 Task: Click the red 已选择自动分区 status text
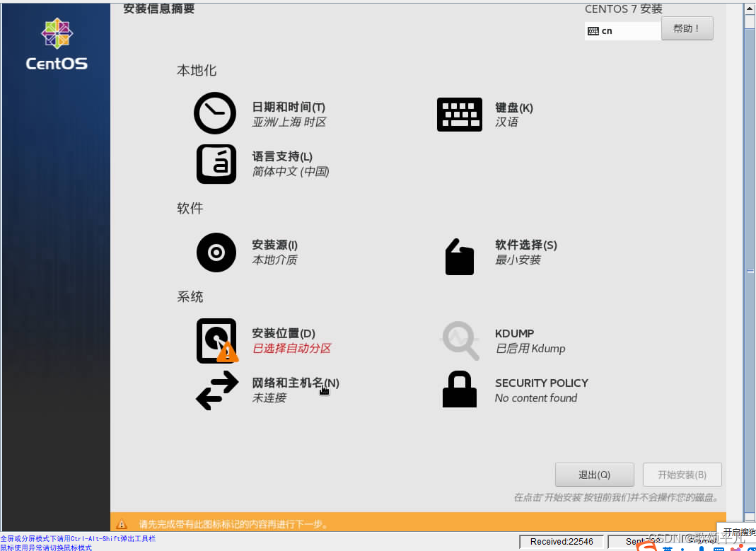(x=291, y=349)
